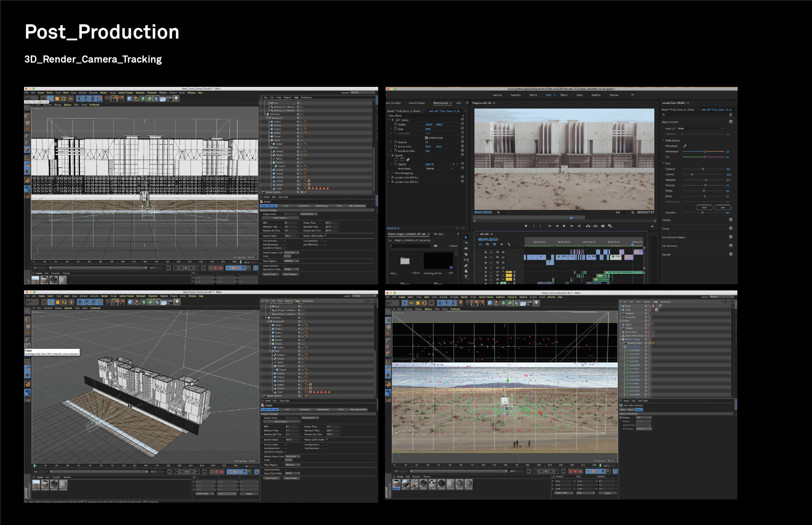
Task: Create ellipse mask under Opacity in Effect Controls
Action: click(397, 160)
